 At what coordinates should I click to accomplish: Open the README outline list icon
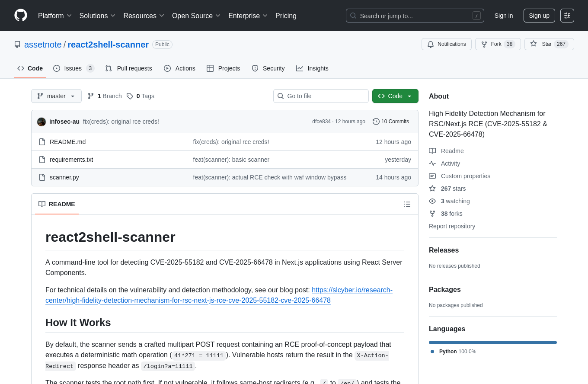pyautogui.click(x=407, y=204)
